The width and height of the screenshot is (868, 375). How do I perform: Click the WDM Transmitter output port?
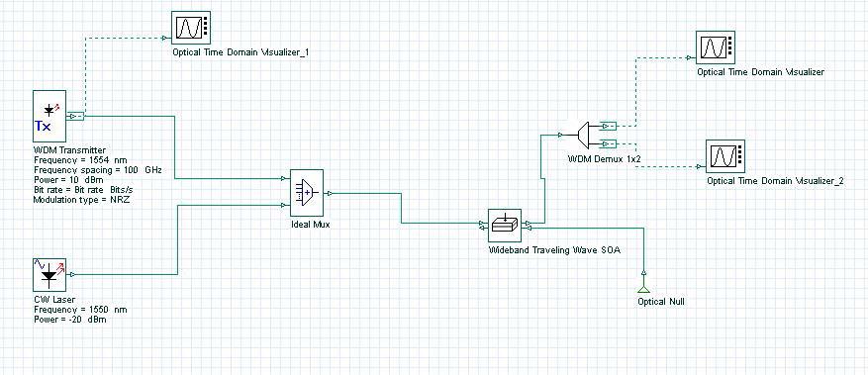[76, 116]
